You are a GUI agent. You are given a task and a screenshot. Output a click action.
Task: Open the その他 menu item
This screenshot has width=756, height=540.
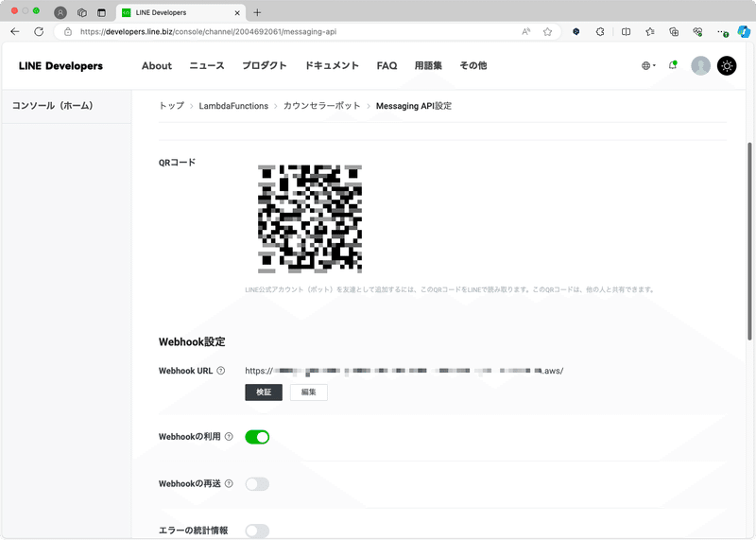click(x=473, y=65)
